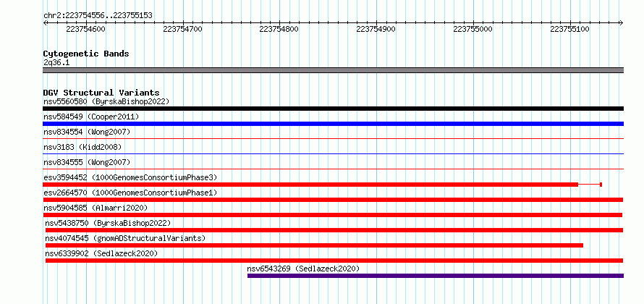Screen dimensions: 644x304
Task: Open variant nsv5560580 (ByrskaBishop2022) label
Action: (106, 101)
